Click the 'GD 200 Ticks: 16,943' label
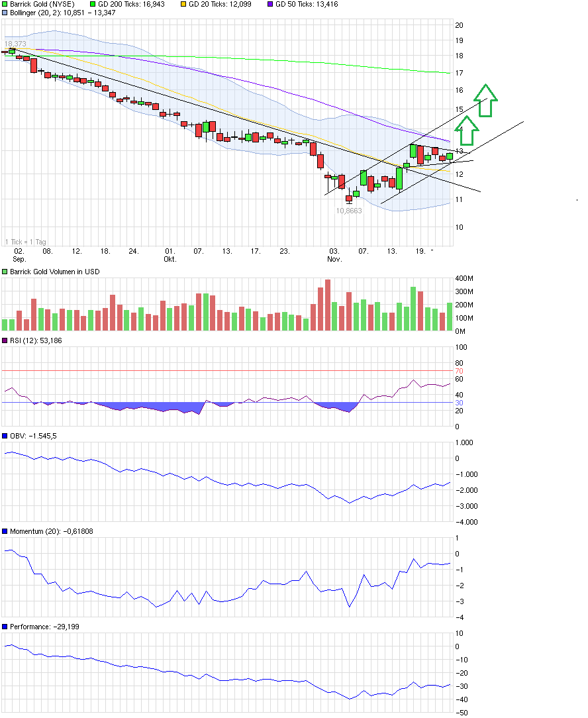 131,4
